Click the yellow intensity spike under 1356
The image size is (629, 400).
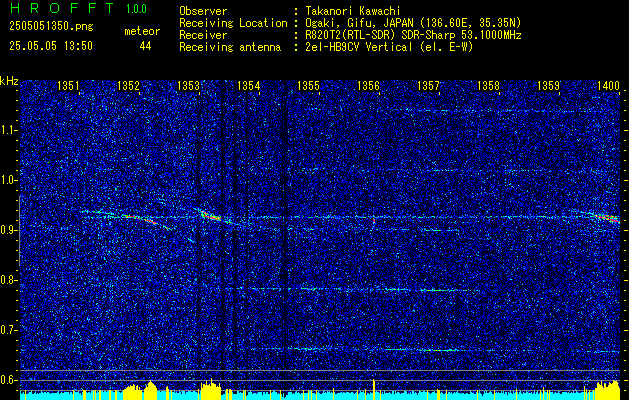[374, 389]
